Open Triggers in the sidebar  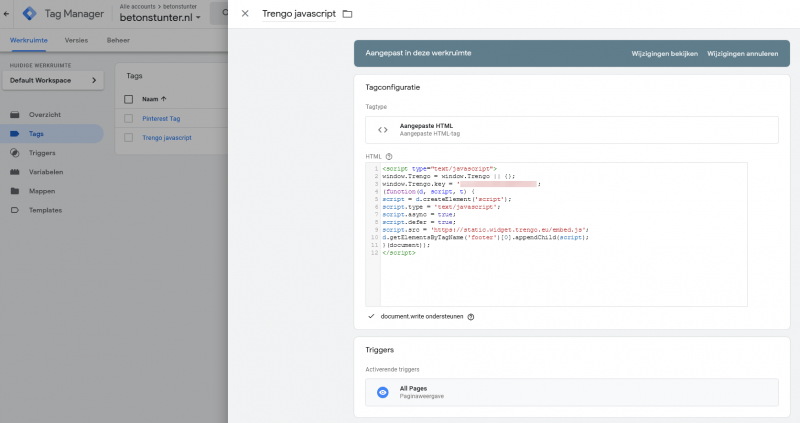42,153
